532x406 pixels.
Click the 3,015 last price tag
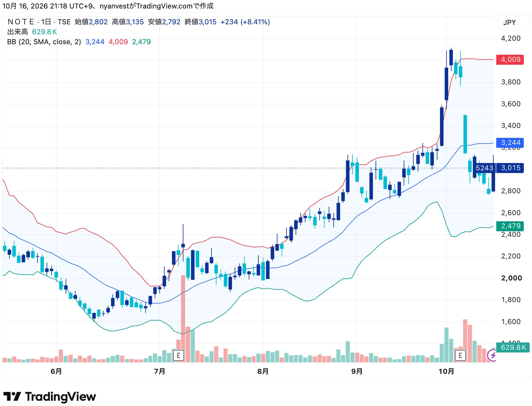[x=510, y=168]
